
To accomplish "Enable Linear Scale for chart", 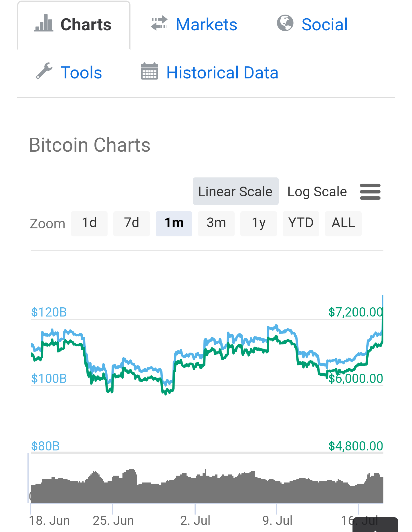I will [x=235, y=191].
